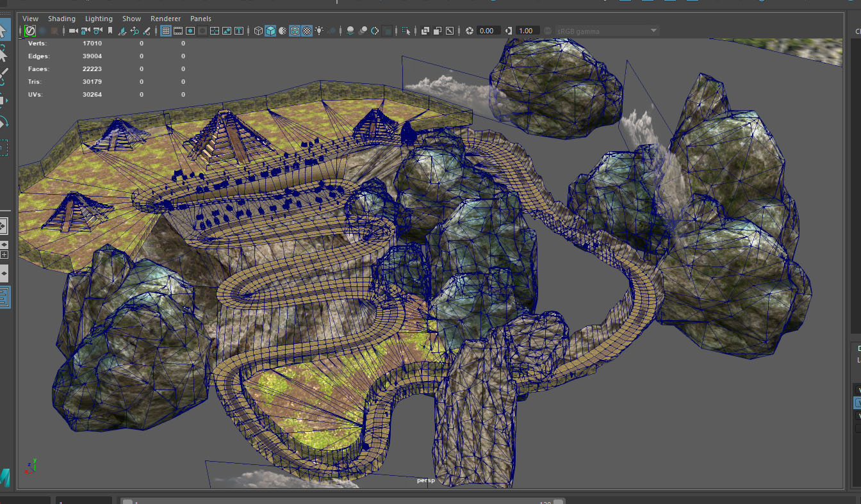Open the camera Bookmarks icon
Screen dimensions: 861x504
tap(110, 31)
